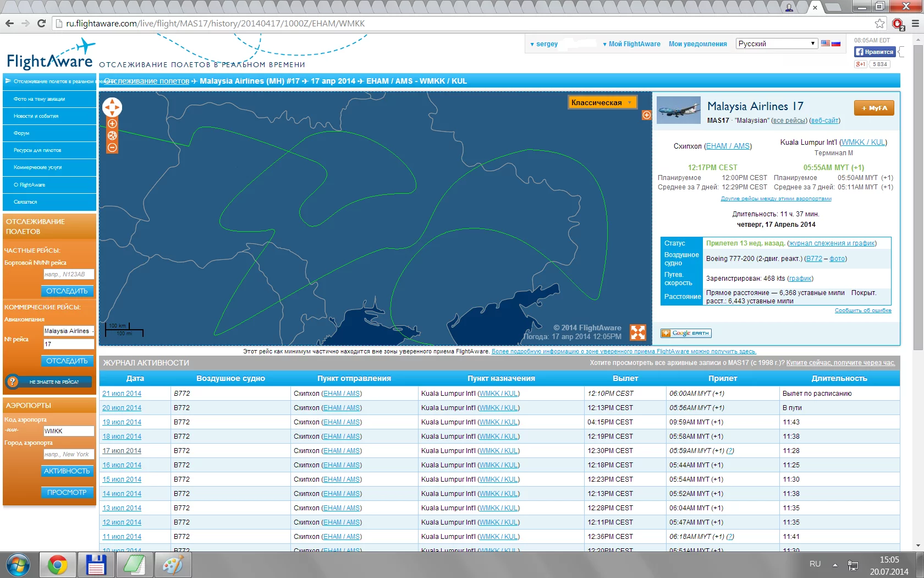Click the orange plus icon at map corner

pyautogui.click(x=647, y=115)
